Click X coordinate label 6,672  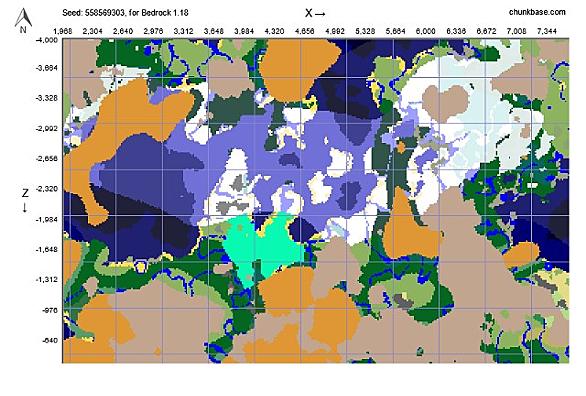click(x=486, y=31)
